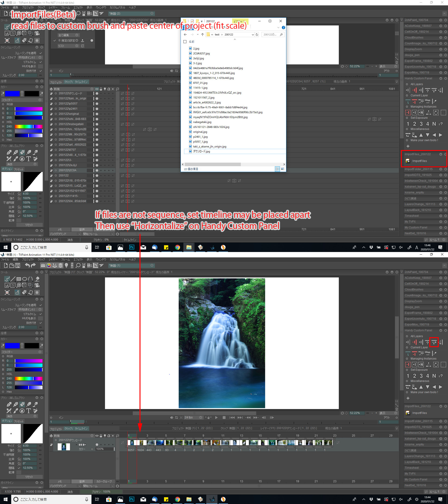Collapse 200122\ダウンロード layer in bottom timeline
Image resolution: width=448 pixels, height=504 pixels.
[56, 440]
